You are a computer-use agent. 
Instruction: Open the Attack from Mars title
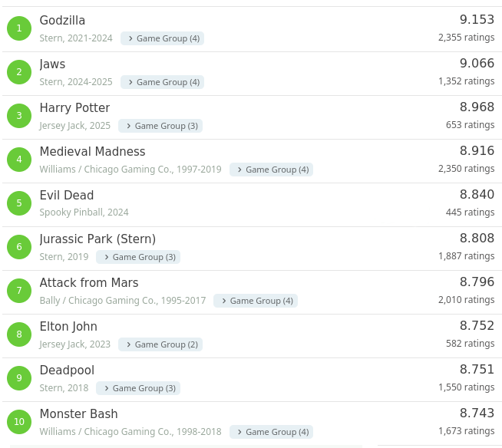pos(89,283)
